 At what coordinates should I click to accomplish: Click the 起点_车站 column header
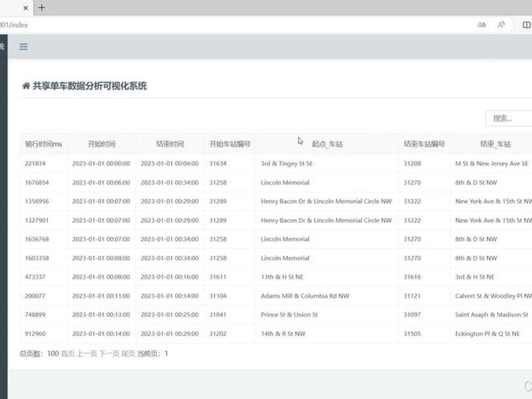coord(327,144)
